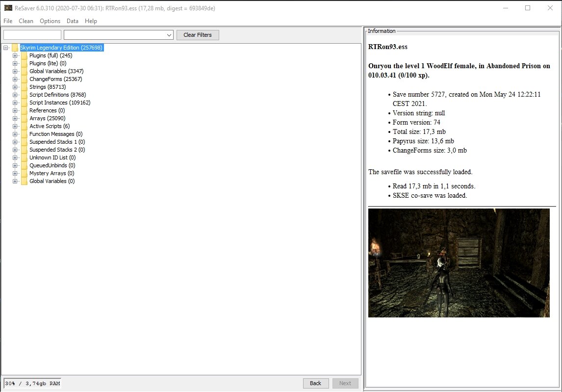Image resolution: width=562 pixels, height=392 pixels.
Task: Expand the Active Scripts node
Action: click(x=15, y=126)
